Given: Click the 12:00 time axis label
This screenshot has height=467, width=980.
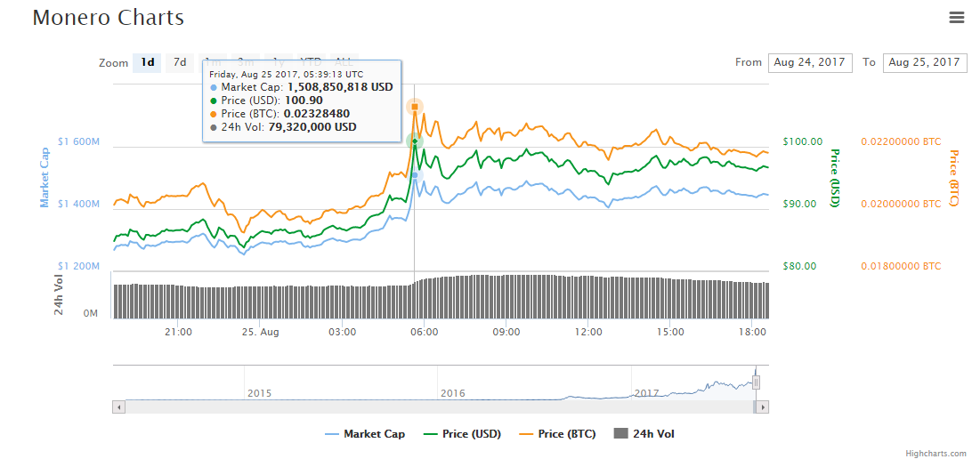Looking at the screenshot, I should (588, 332).
